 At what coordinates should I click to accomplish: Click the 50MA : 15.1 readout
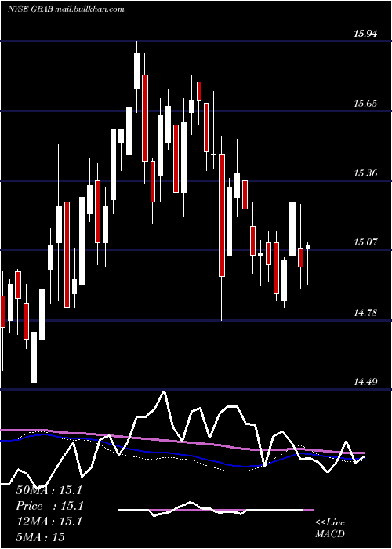click(x=49, y=490)
